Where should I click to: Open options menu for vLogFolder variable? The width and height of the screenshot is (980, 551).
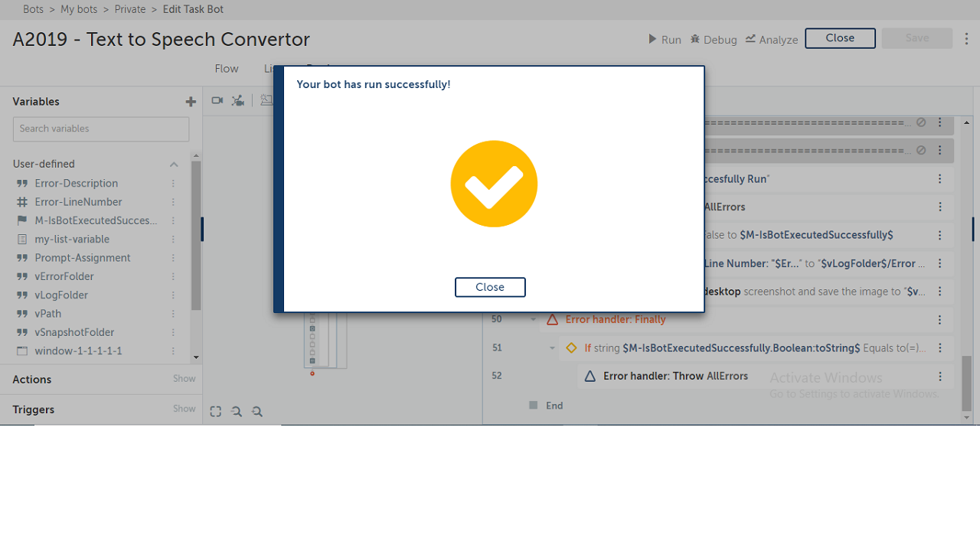(173, 295)
